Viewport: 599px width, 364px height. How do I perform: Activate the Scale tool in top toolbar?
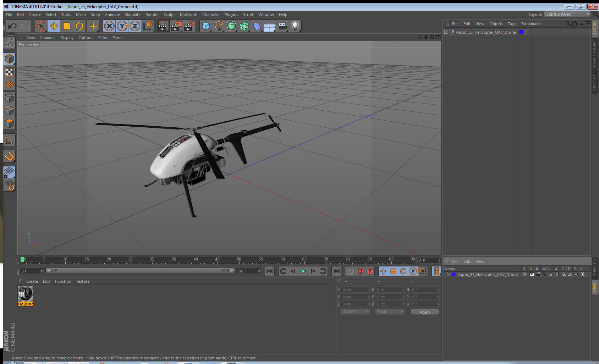click(67, 26)
